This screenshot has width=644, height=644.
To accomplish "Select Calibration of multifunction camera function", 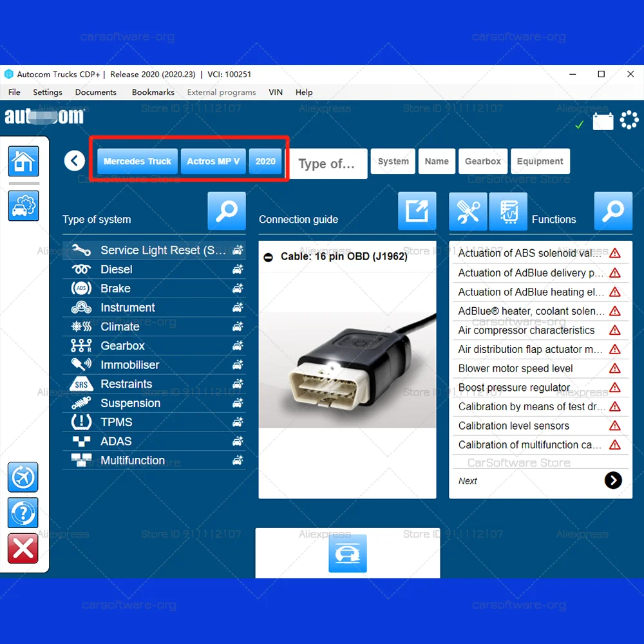I will click(x=540, y=444).
